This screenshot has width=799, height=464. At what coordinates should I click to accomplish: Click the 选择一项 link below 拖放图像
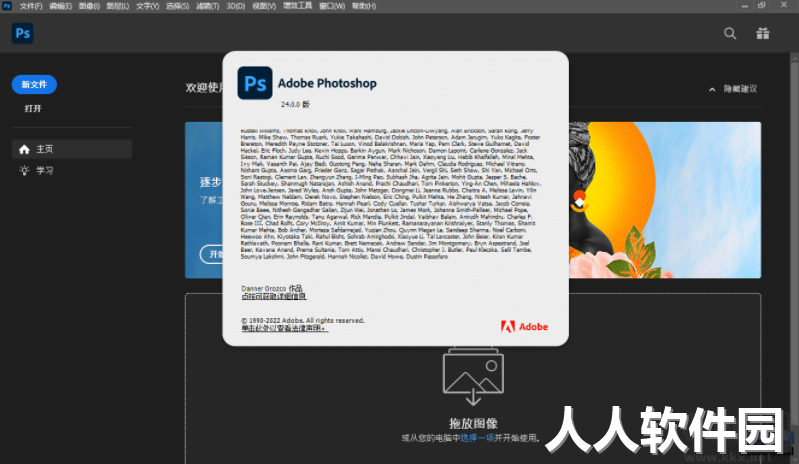[x=477, y=438]
